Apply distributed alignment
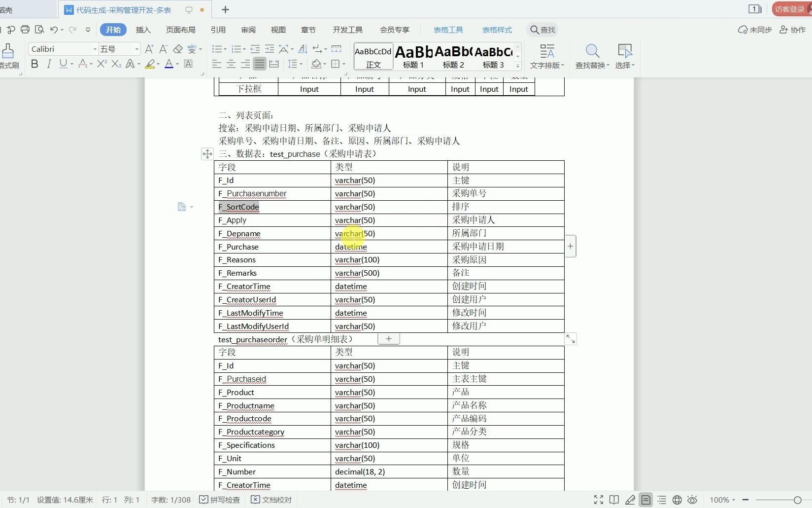 274,64
